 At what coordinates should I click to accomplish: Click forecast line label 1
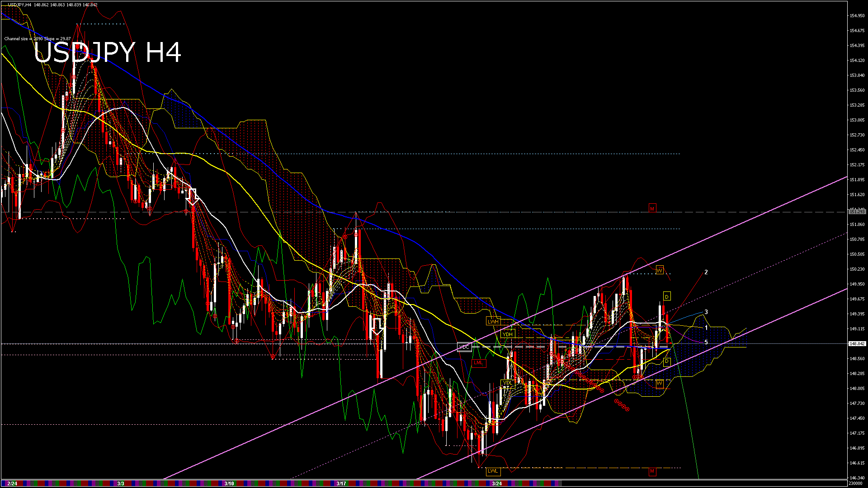pos(706,328)
